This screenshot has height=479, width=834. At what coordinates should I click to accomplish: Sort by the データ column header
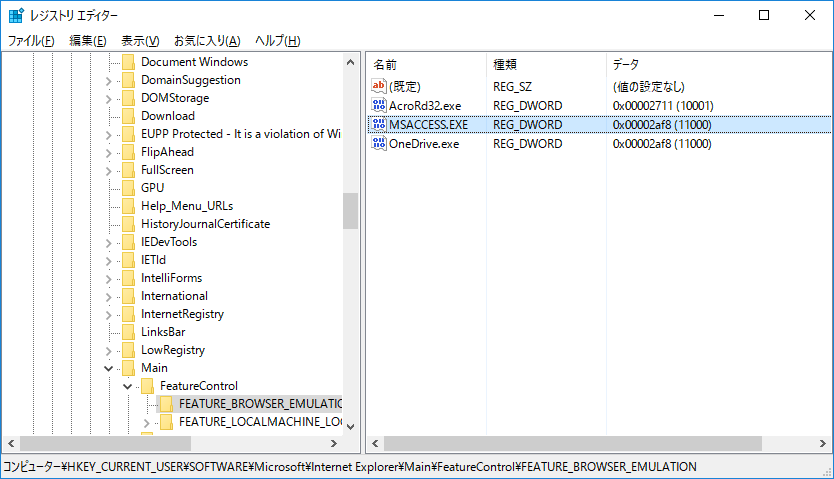tap(719, 65)
